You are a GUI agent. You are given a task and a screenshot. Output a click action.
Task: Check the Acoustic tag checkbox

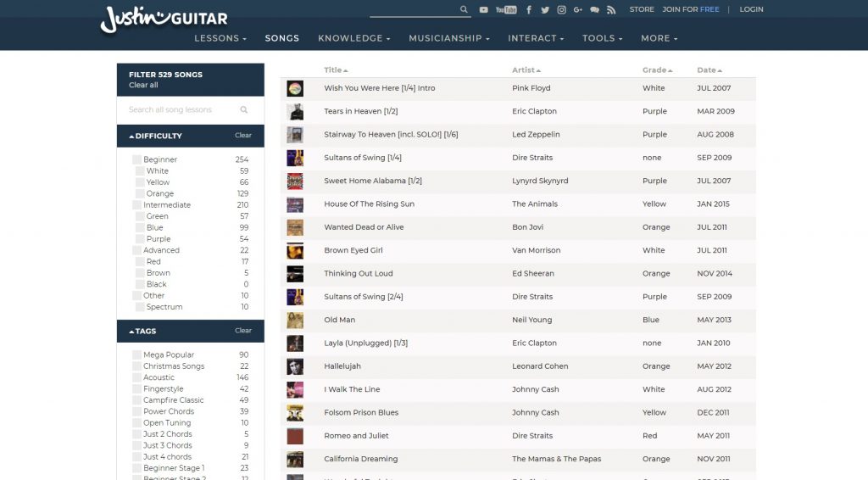pyautogui.click(x=136, y=377)
